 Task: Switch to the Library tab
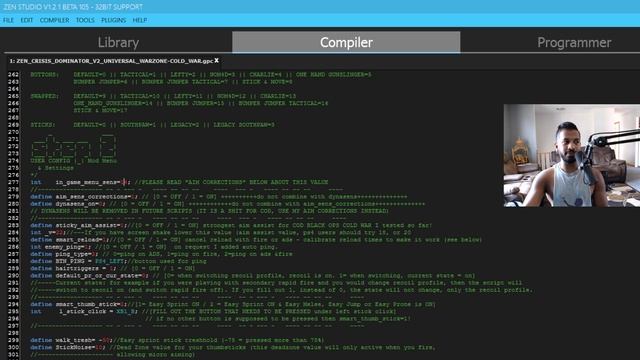click(118, 42)
